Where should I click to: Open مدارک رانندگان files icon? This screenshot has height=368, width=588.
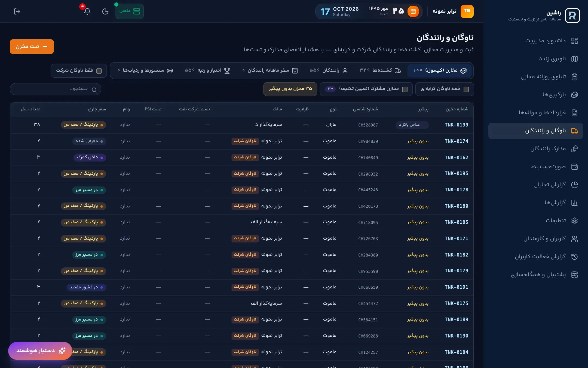pos(574,149)
